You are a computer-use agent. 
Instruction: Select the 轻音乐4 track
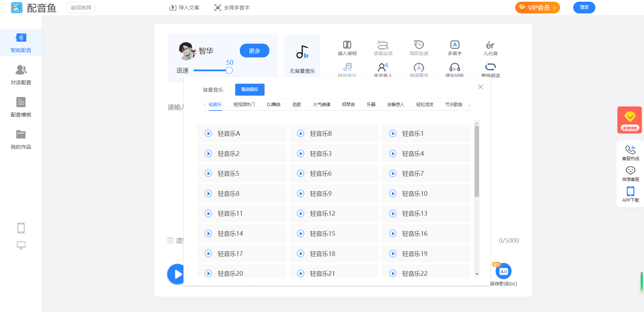(426, 153)
